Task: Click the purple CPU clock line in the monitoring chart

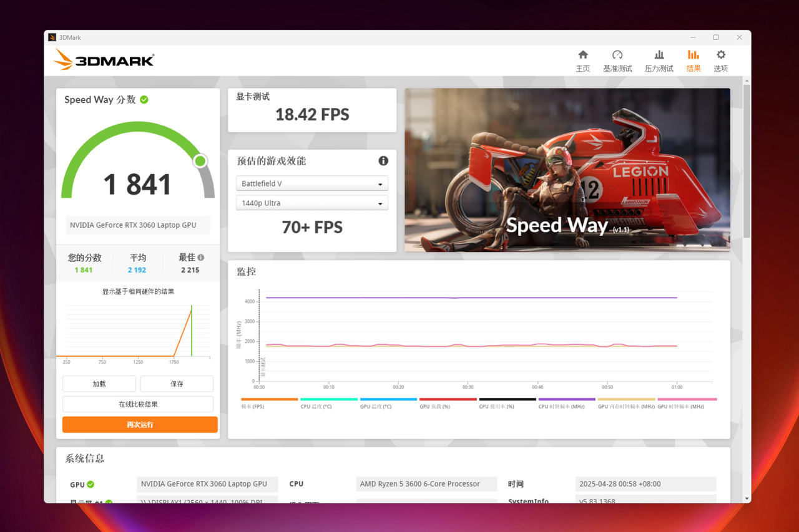Action: (x=471, y=297)
